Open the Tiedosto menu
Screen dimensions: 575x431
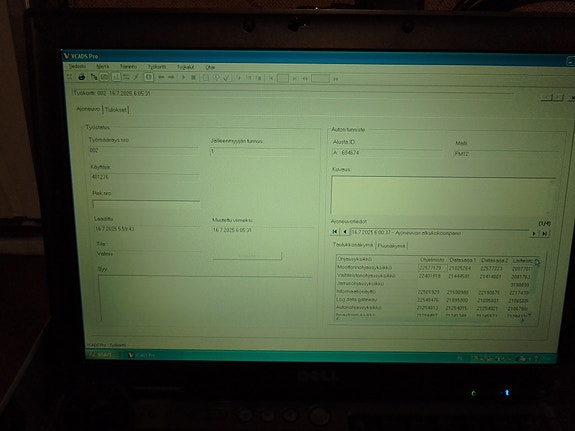(x=77, y=66)
